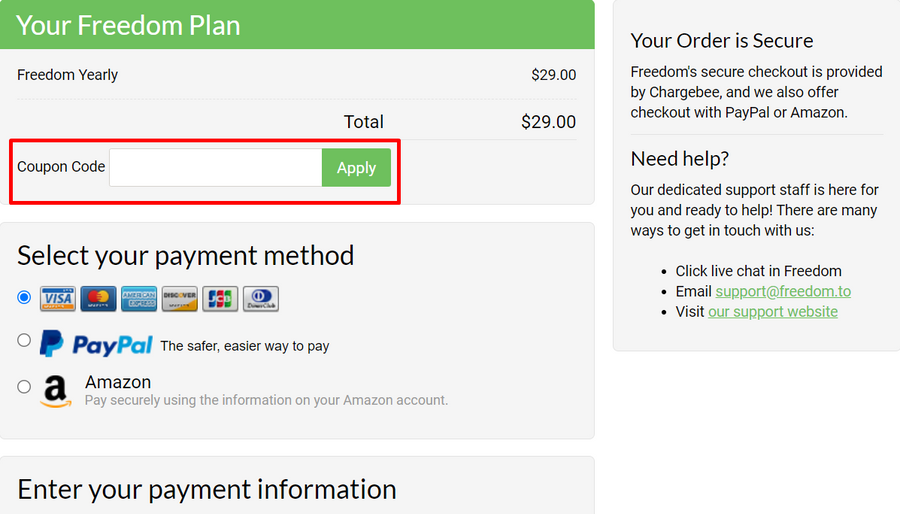Select the Amazon payment radio button

(24, 387)
